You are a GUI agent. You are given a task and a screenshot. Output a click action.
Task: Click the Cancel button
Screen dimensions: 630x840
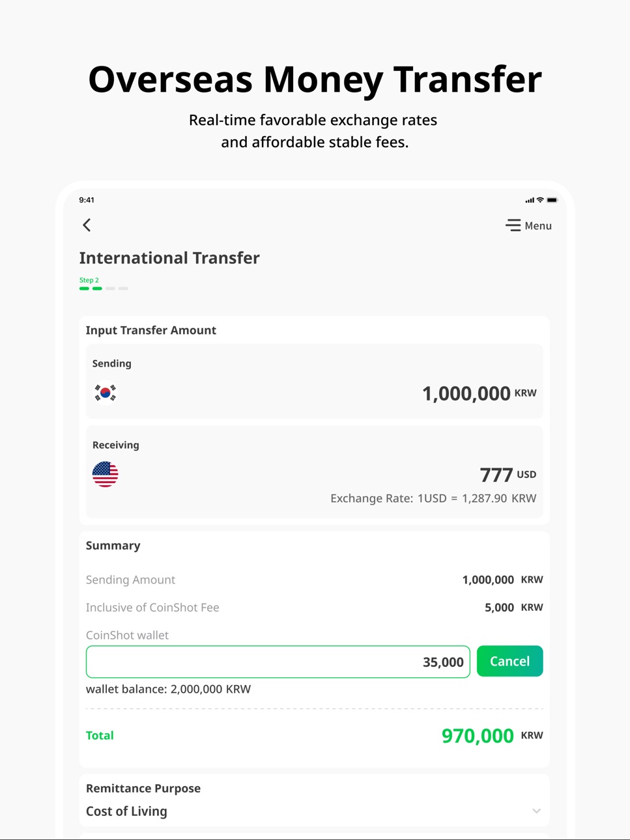(x=509, y=661)
